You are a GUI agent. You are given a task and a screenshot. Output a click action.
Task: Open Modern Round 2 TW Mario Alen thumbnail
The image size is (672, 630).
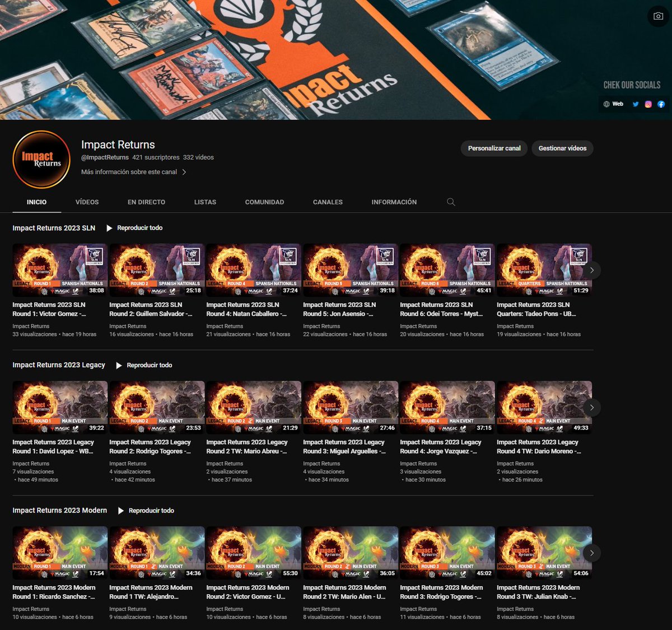[351, 553]
